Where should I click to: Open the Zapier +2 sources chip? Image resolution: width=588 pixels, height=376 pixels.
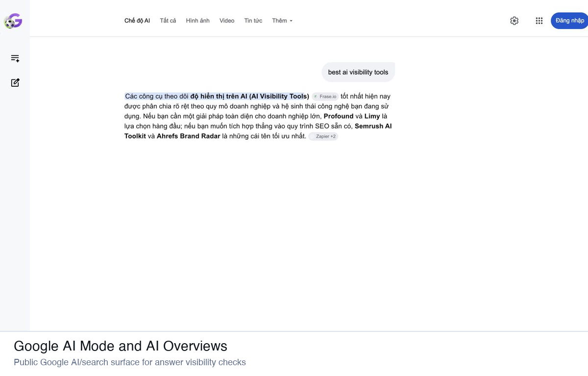pos(323,136)
